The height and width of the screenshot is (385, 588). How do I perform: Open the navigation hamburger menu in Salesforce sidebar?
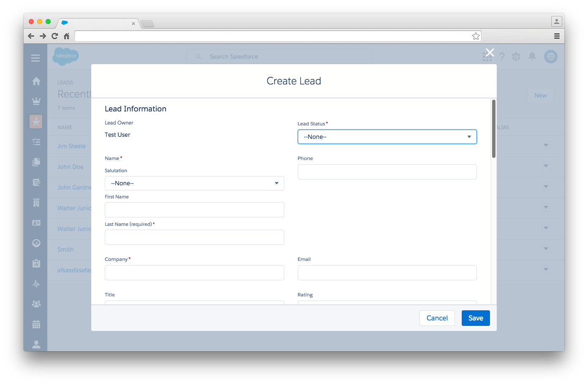coord(35,58)
